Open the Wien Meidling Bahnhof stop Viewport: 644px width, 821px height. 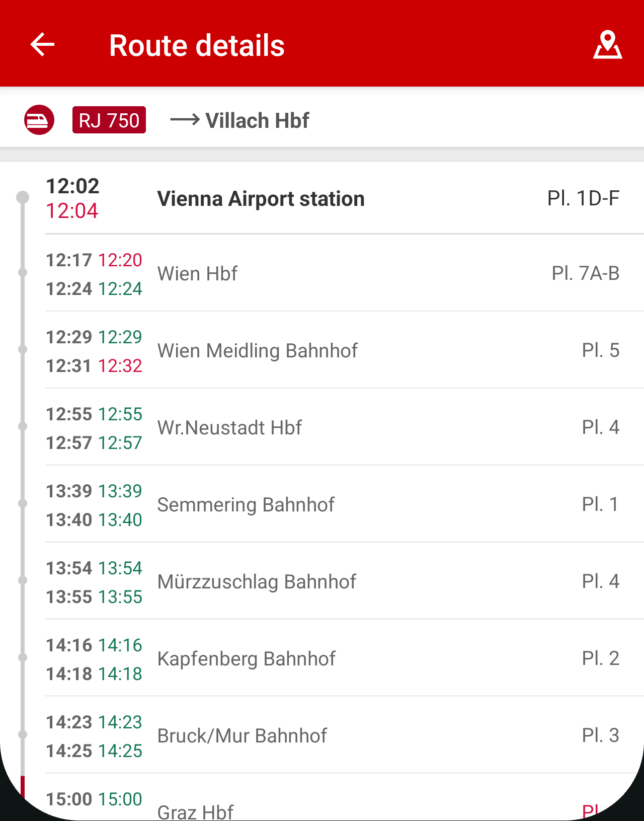(x=257, y=351)
